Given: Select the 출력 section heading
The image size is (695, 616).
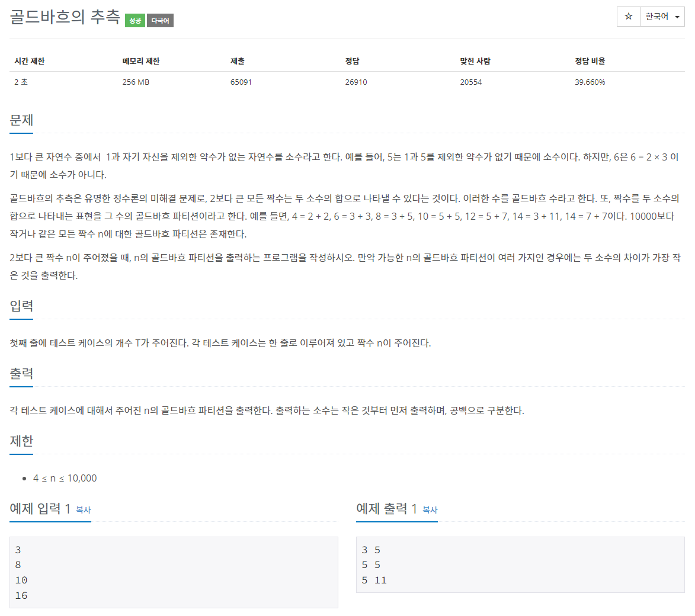Looking at the screenshot, I should coord(21,374).
